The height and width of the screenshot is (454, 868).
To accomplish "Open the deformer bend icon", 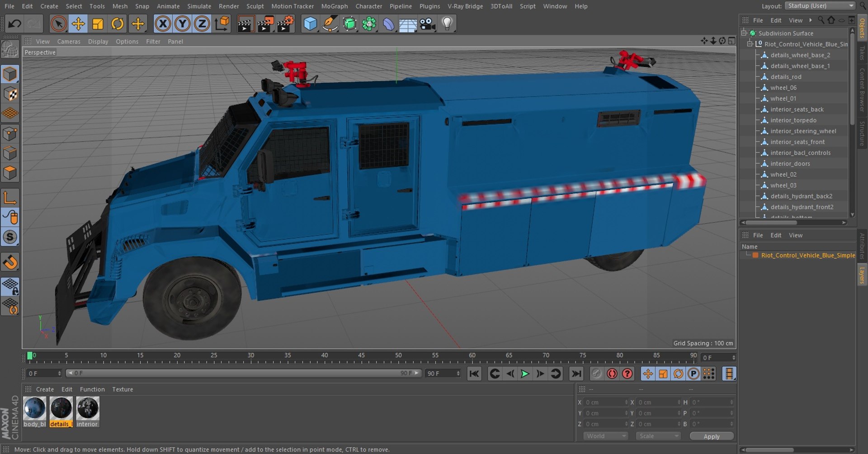I will coord(388,24).
